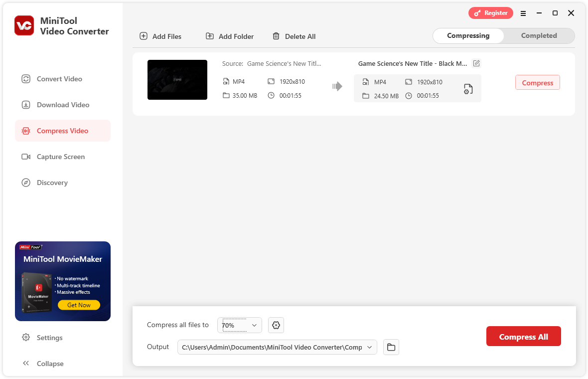The image size is (588, 379).
Task: Click the edit output title pencil icon
Action: coord(476,63)
